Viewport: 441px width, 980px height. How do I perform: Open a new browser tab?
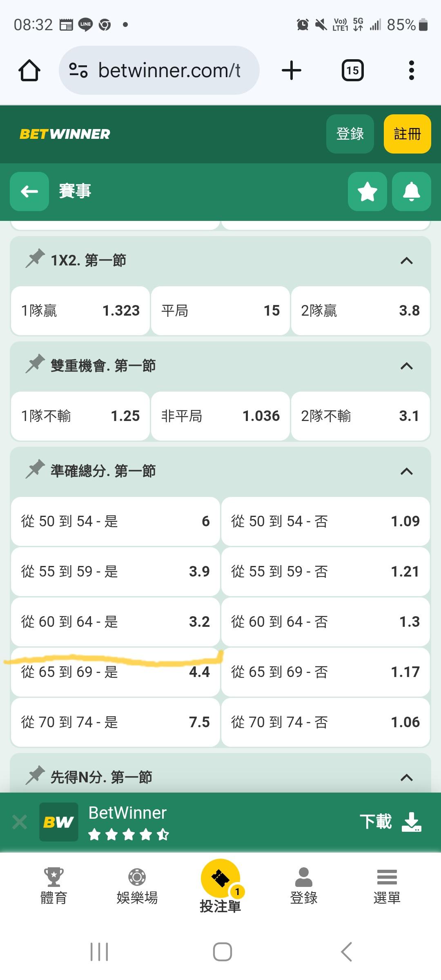click(292, 71)
